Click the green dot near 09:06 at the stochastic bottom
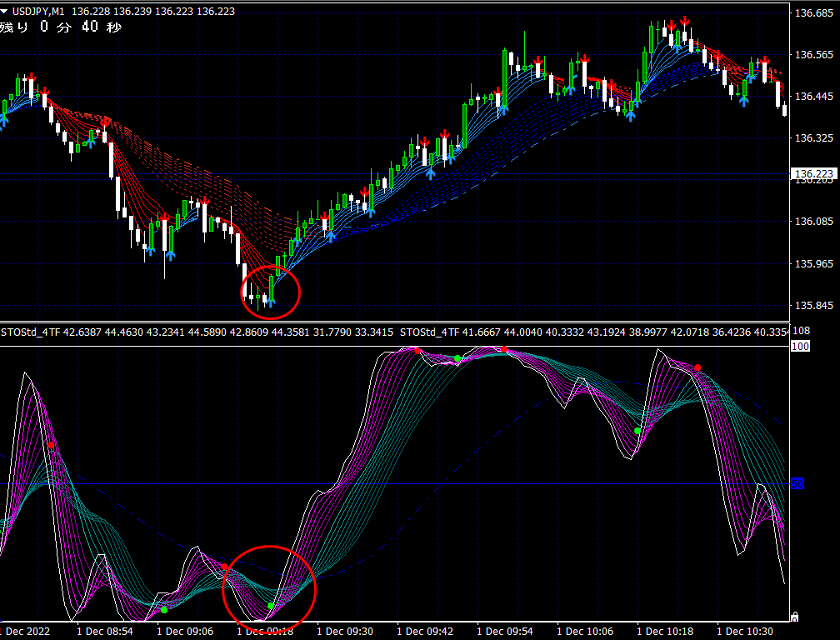Image resolution: width=840 pixels, height=640 pixels. click(164, 610)
